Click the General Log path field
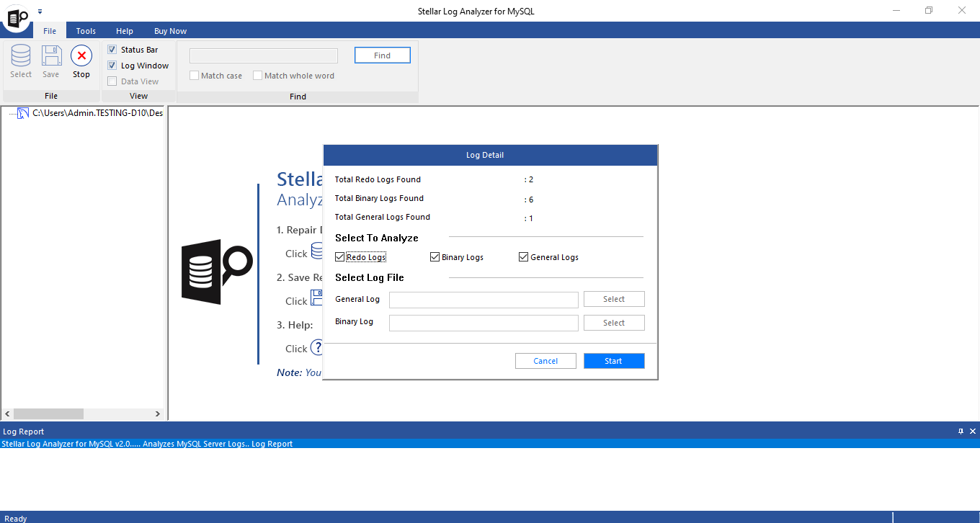 pos(484,300)
